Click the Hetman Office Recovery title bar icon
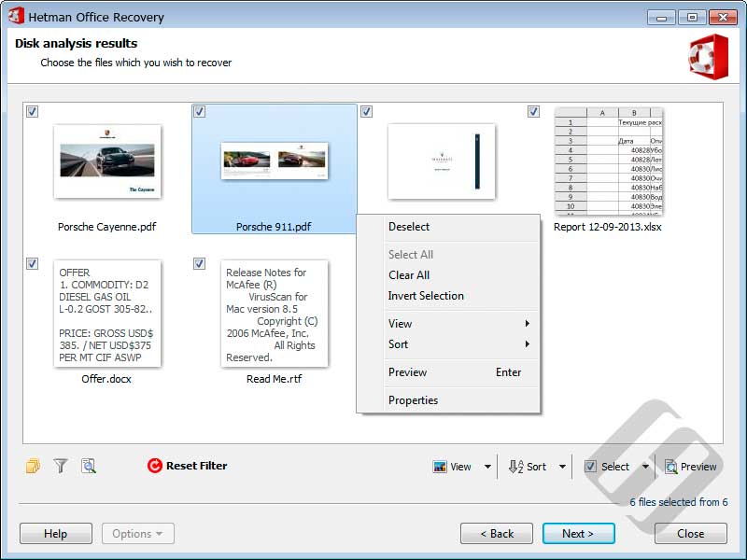747x560 pixels. [16, 16]
